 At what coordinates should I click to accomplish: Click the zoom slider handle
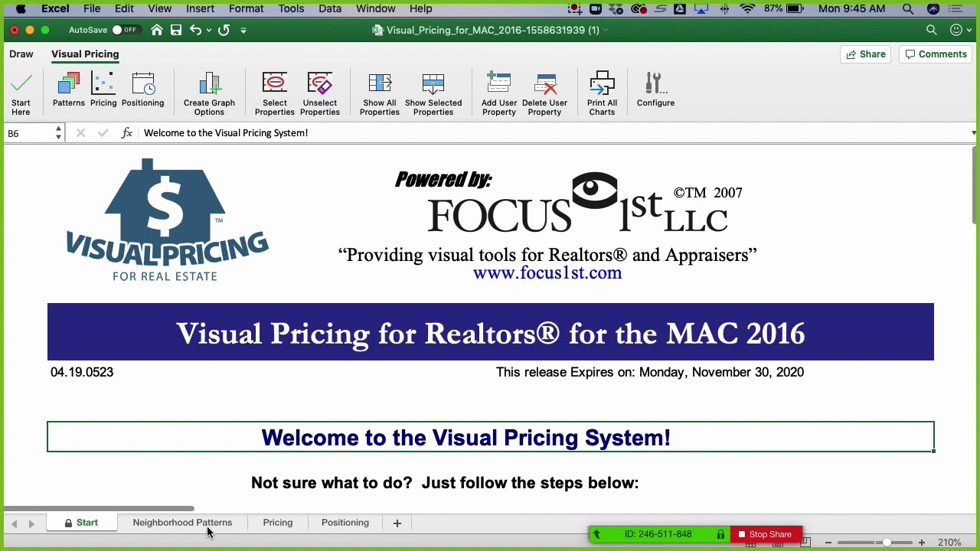click(887, 543)
